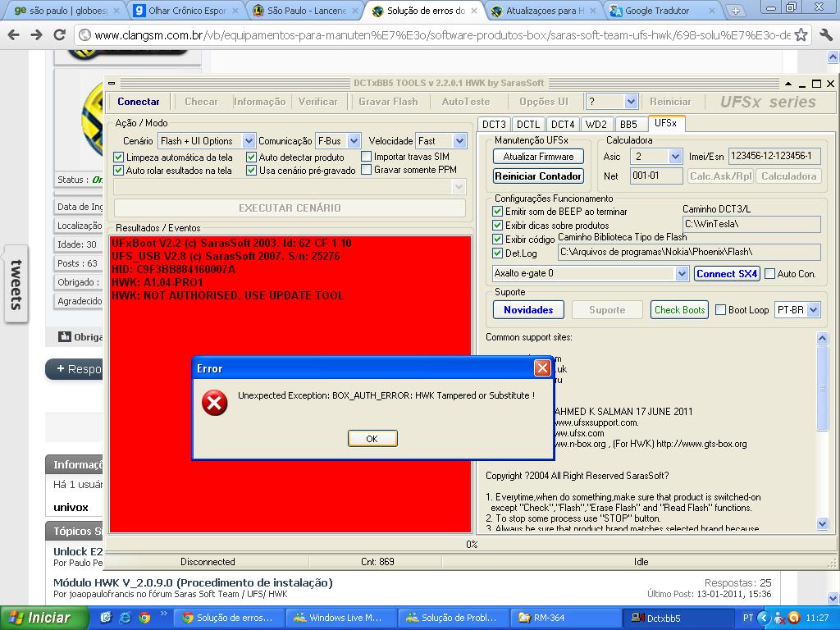Click the support text scrollbar down arrow
The width and height of the screenshot is (840, 630).
pyautogui.click(x=823, y=523)
